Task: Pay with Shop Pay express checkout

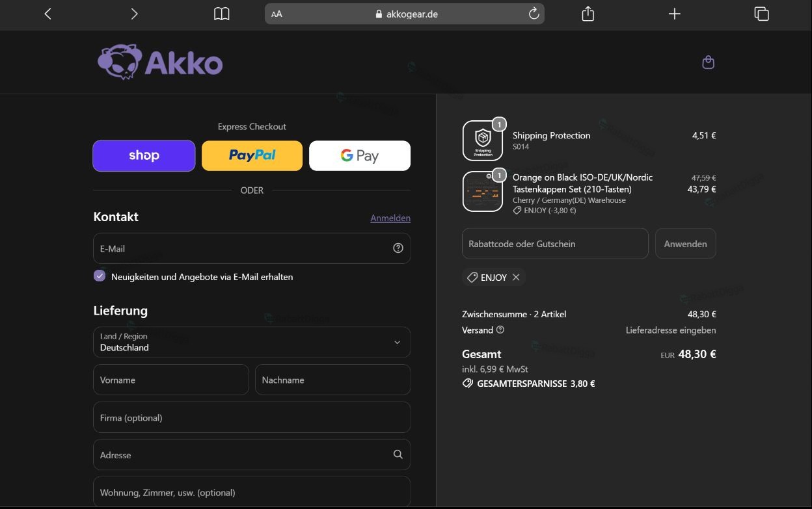Action: 144,156
